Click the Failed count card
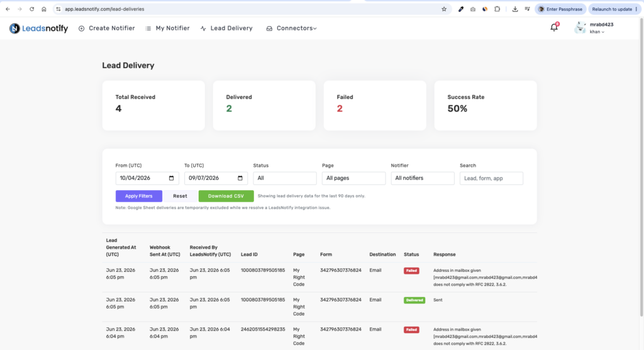The width and height of the screenshot is (644, 350). coord(375,105)
